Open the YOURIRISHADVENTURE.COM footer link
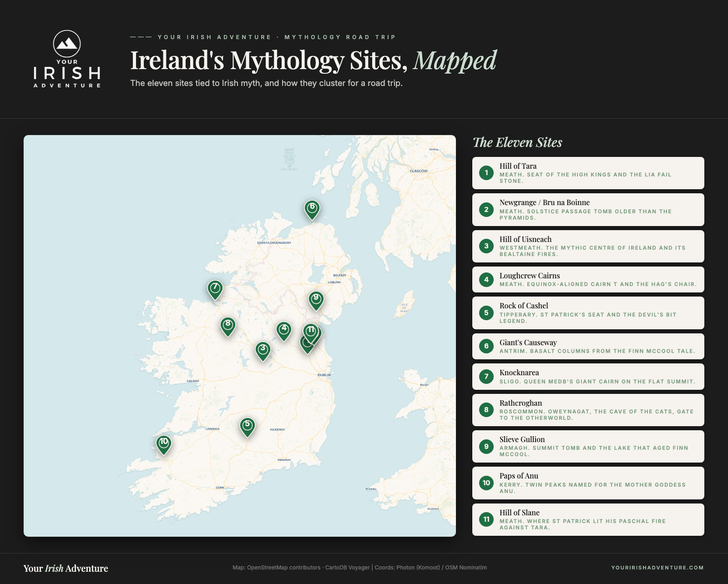 click(657, 568)
